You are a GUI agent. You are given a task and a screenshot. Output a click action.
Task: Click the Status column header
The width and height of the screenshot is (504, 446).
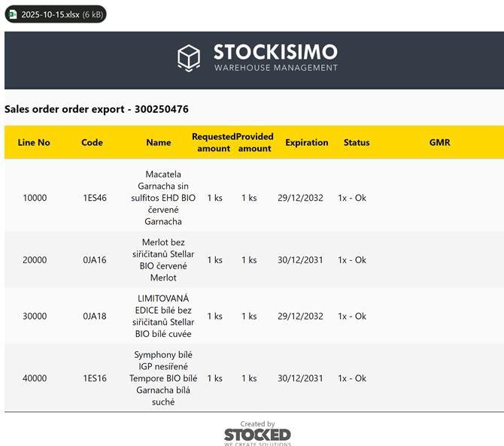tap(357, 142)
